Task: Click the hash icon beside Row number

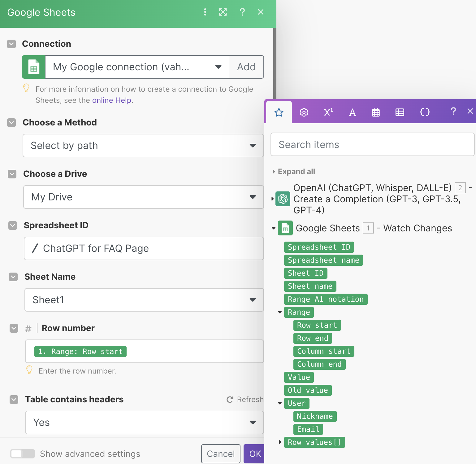Action: tap(28, 328)
